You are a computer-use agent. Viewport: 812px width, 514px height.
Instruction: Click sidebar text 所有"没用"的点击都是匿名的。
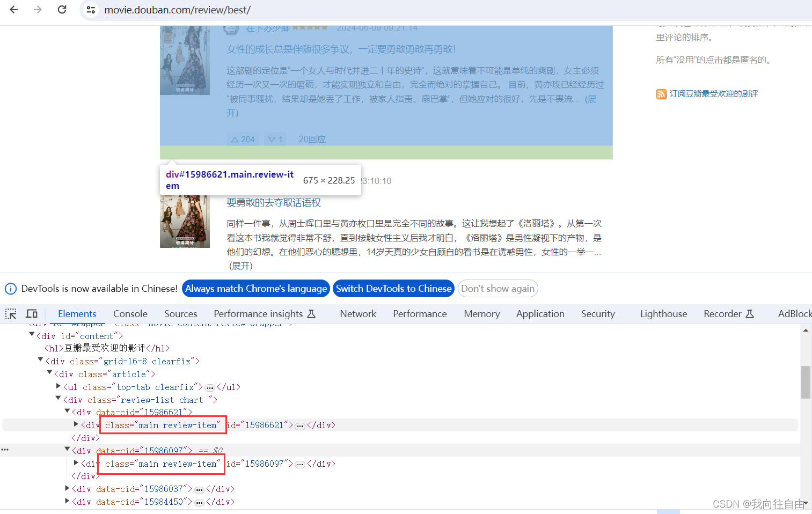click(714, 60)
